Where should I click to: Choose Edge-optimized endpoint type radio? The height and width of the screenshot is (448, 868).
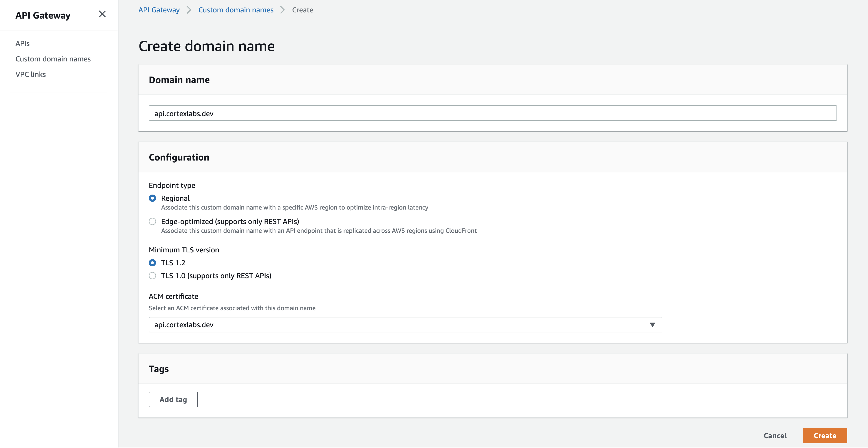pos(152,221)
